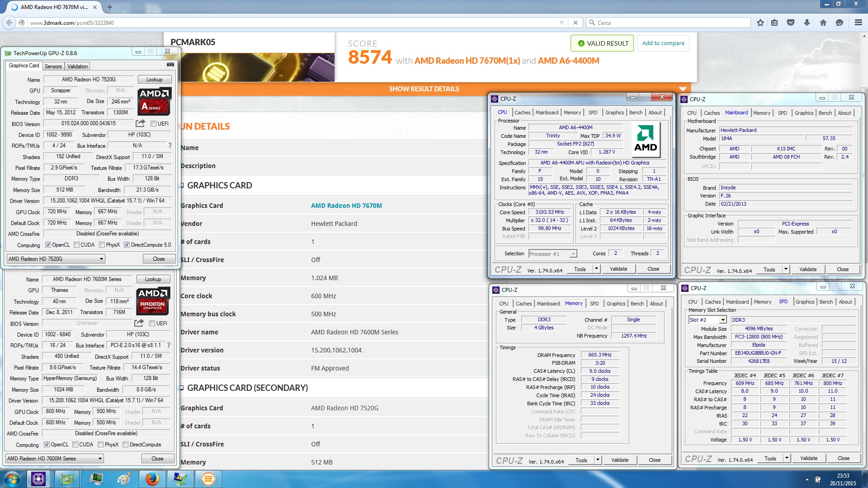
Task: Toggle PhysX checkbox for HD 7520G
Action: (102, 245)
